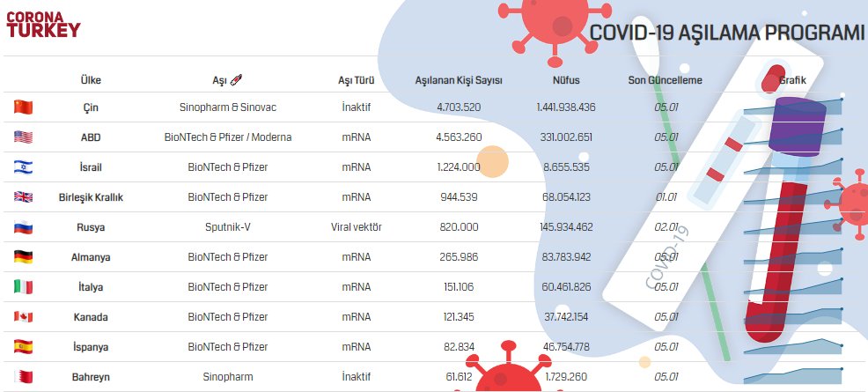
Task: Click the Bahrain flag icon
Action: 23,377
